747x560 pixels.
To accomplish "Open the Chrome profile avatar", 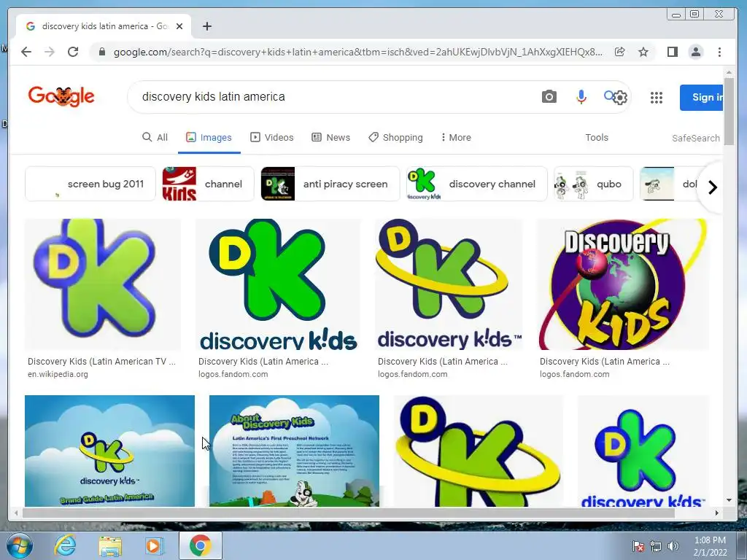I will pos(695,52).
